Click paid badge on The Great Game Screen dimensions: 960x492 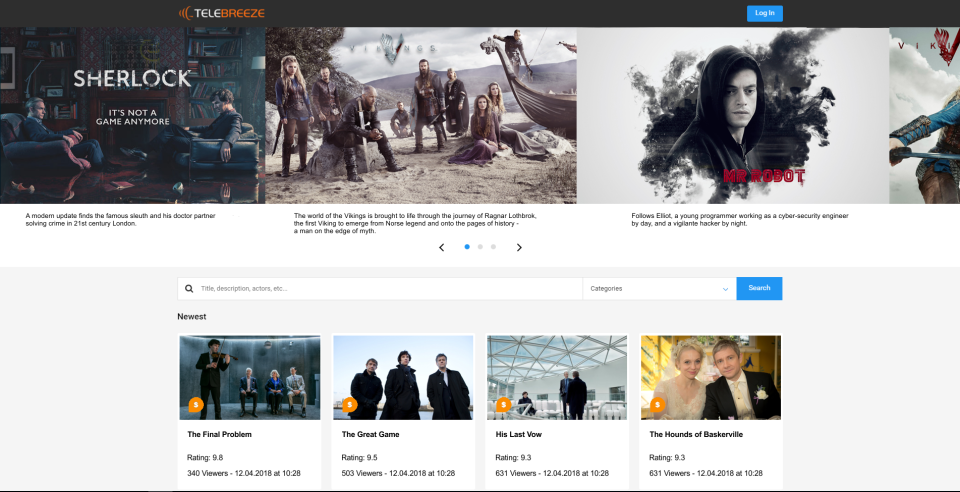tap(350, 404)
